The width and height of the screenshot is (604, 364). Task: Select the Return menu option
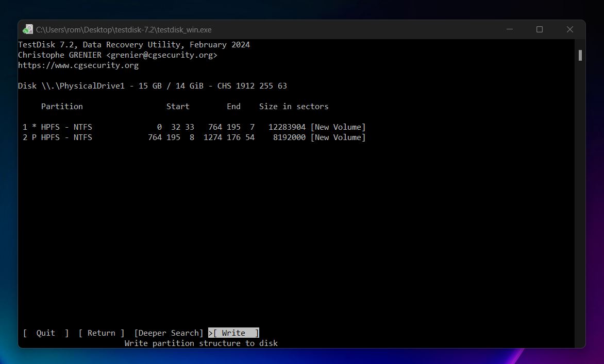tap(102, 333)
